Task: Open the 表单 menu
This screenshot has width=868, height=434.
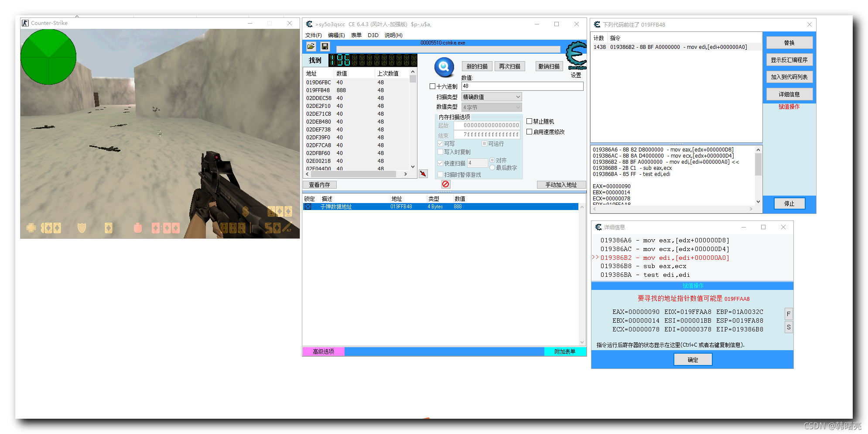Action: point(356,35)
